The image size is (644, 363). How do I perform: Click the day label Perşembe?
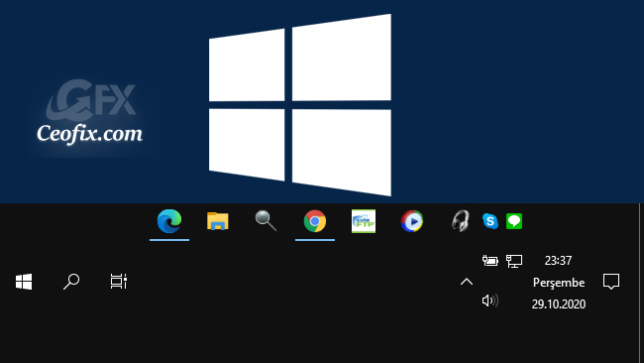(559, 283)
